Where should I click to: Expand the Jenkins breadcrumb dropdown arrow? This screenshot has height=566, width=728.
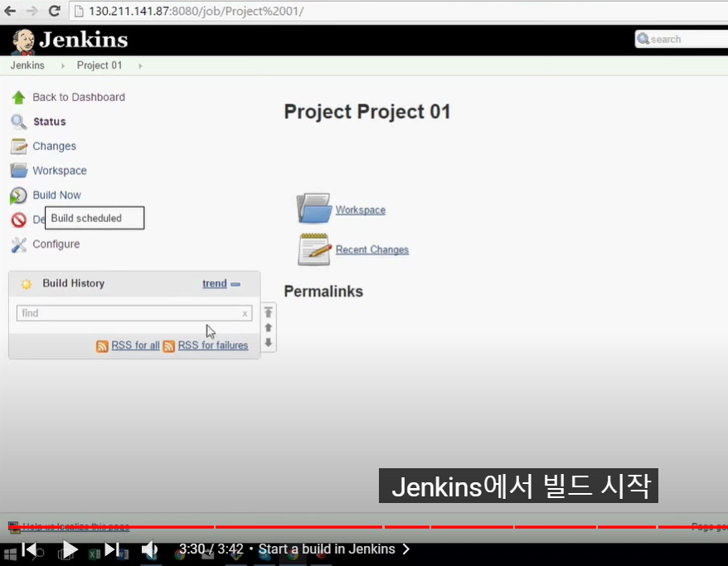click(x=63, y=65)
